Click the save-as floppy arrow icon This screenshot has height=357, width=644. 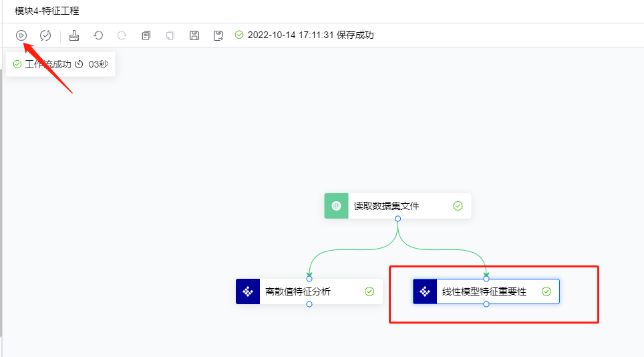click(x=218, y=35)
